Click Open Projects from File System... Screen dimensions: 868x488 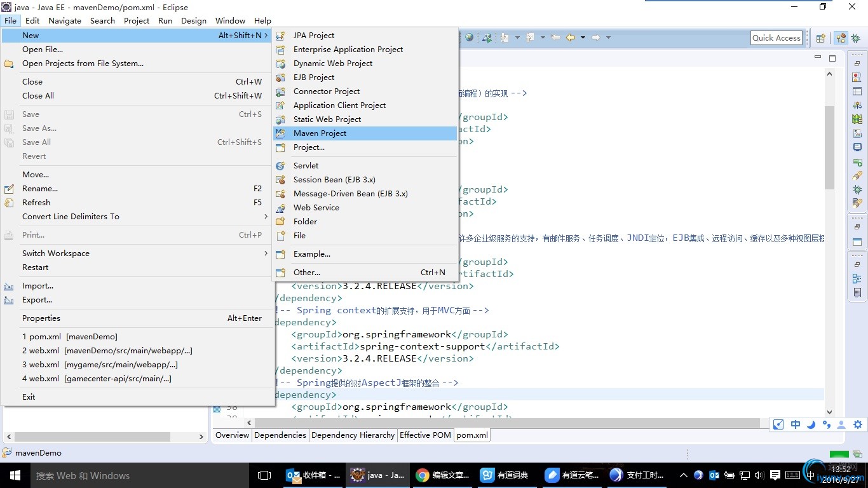click(137, 63)
